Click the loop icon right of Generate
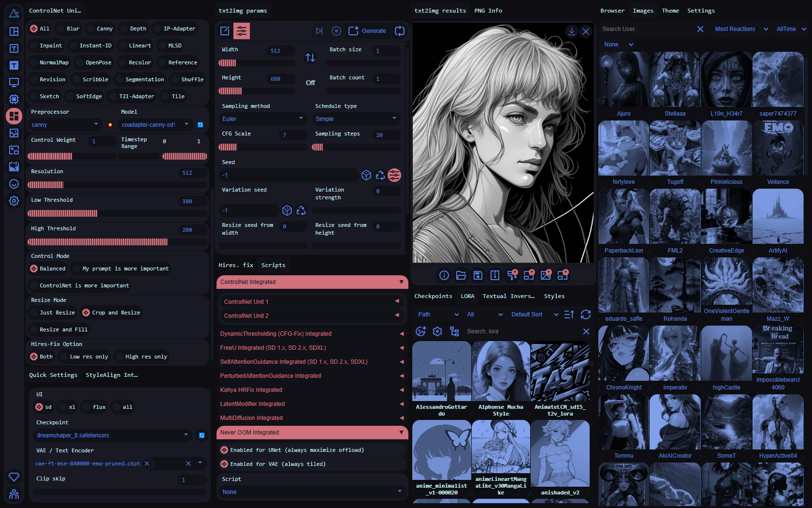This screenshot has width=812, height=508. 400,31
